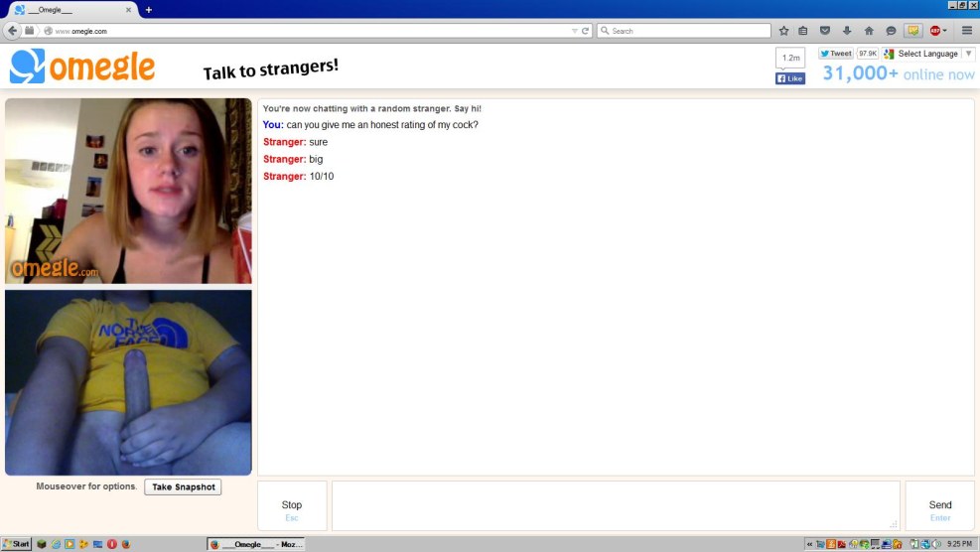
Task: Open the URL bar history dropdown arrow
Action: [574, 31]
